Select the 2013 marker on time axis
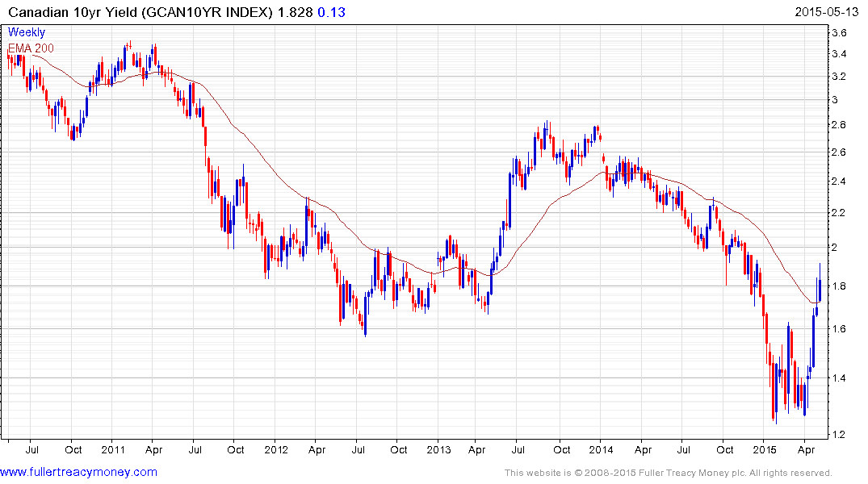The height and width of the screenshot is (484, 868). (438, 448)
